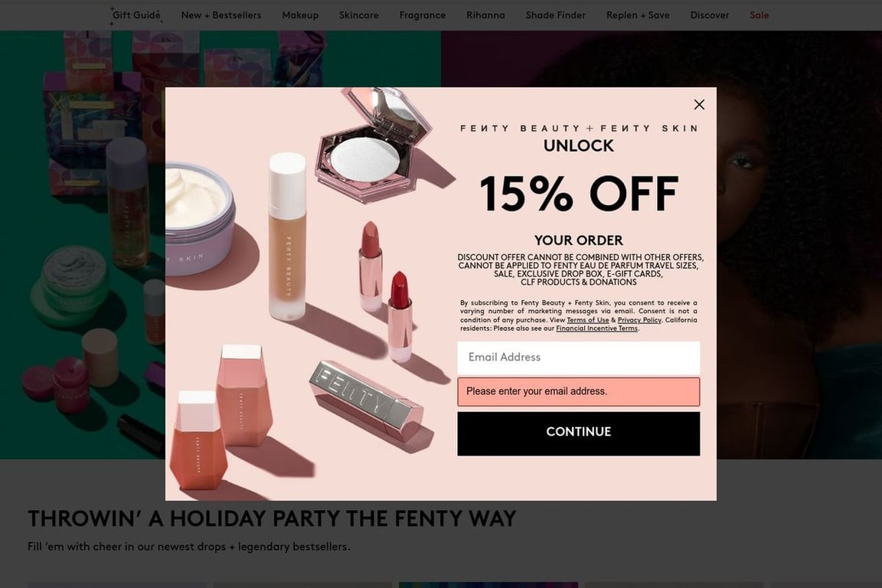Focus the Email Address field
Image resolution: width=882 pixels, height=588 pixels.
pos(578,358)
